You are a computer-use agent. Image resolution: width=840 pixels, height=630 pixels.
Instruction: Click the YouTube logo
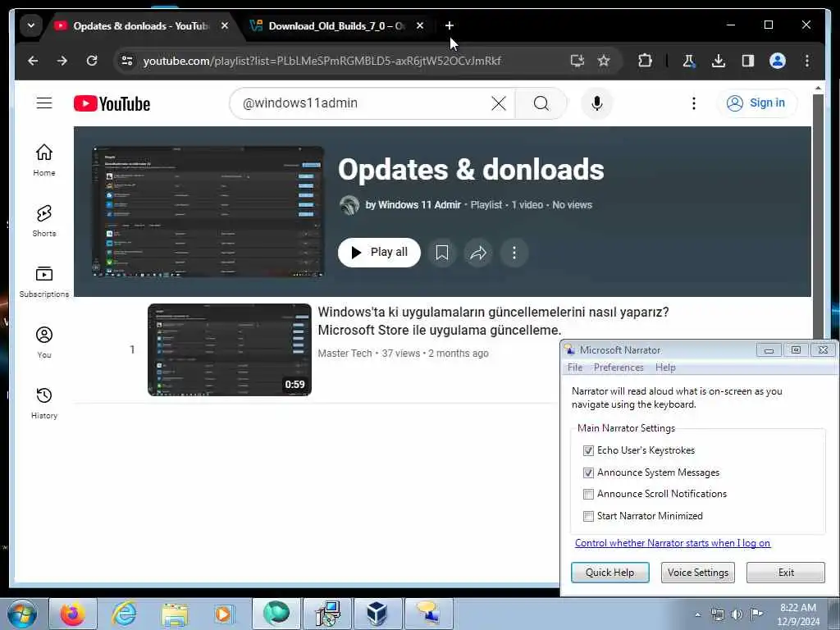click(x=112, y=103)
